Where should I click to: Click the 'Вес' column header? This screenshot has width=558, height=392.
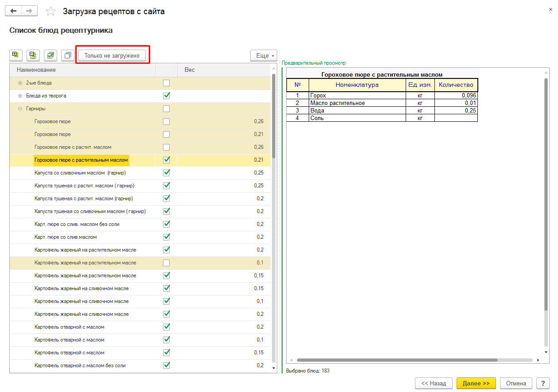pyautogui.click(x=224, y=70)
